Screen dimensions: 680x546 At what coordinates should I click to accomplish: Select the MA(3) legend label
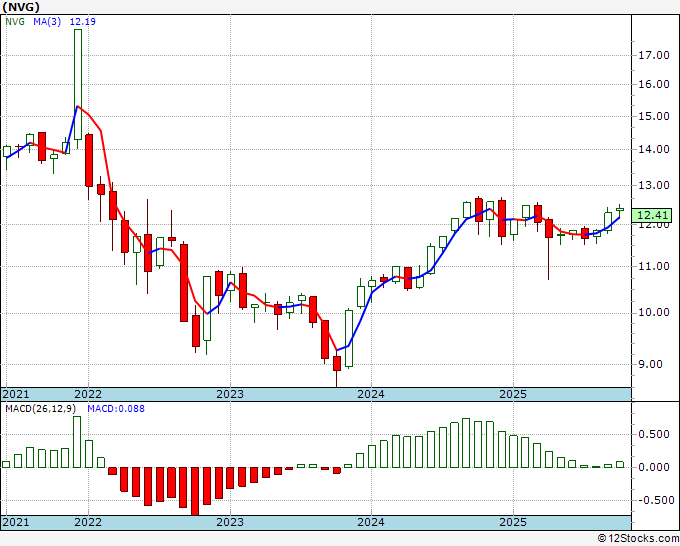point(47,21)
